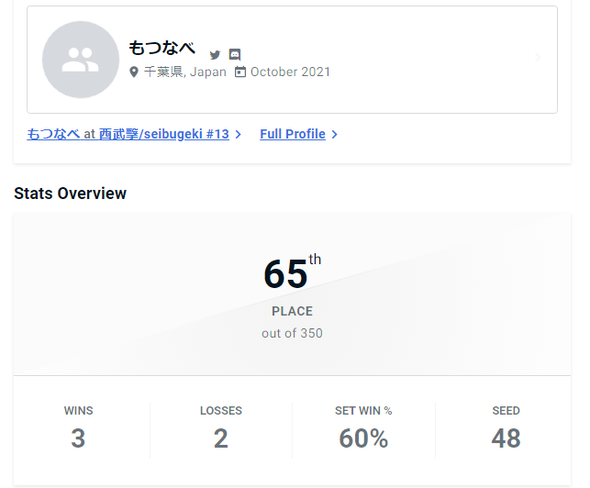Image resolution: width=590 pixels, height=488 pixels.
Task: Click the chevron after seibugeki #13 link
Action: 238,134
